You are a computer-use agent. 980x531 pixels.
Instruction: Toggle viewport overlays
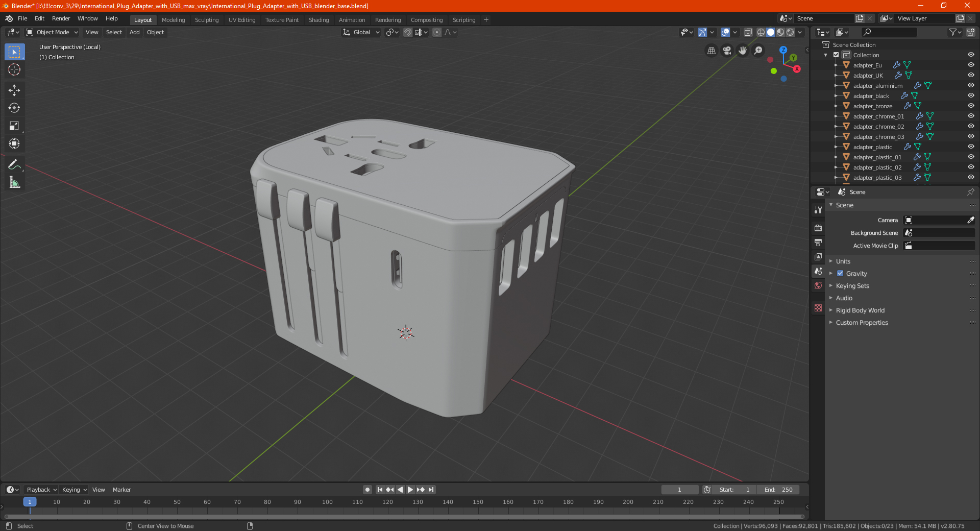725,32
